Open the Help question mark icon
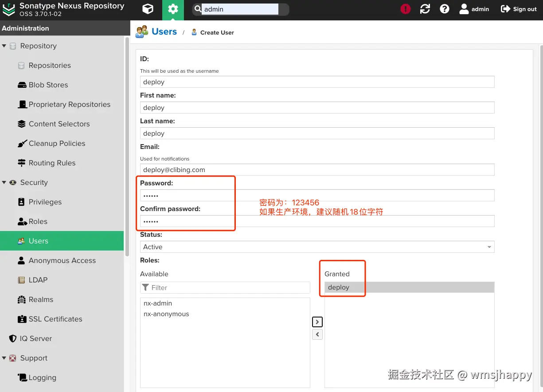Image resolution: width=543 pixels, height=392 pixels. tap(445, 9)
